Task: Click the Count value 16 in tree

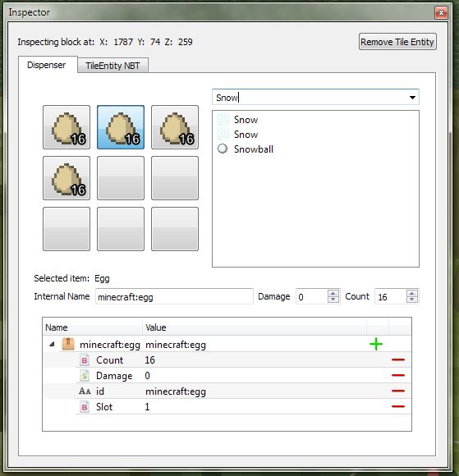Action: click(x=149, y=360)
